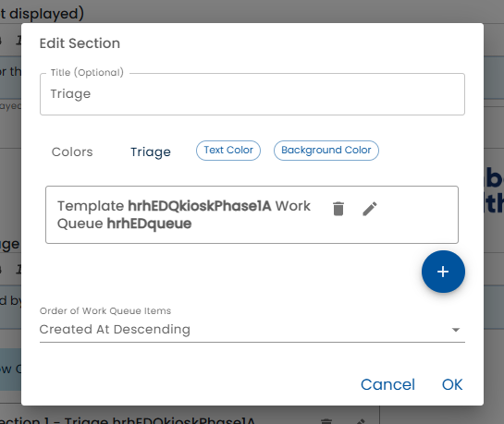504x424 pixels.
Task: Click the Title (Optional) input field
Action: tap(252, 94)
